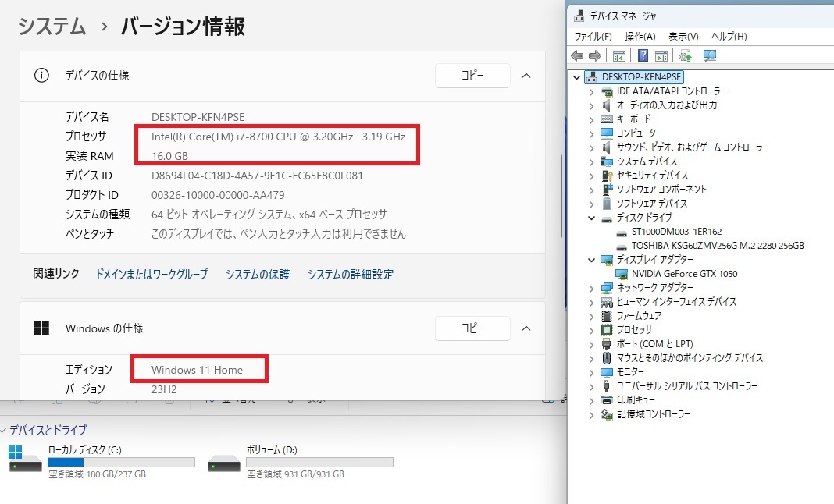The height and width of the screenshot is (504, 834).
Task: Click the ヒューマン インターフェイス デバイス icon
Action: [x=606, y=302]
